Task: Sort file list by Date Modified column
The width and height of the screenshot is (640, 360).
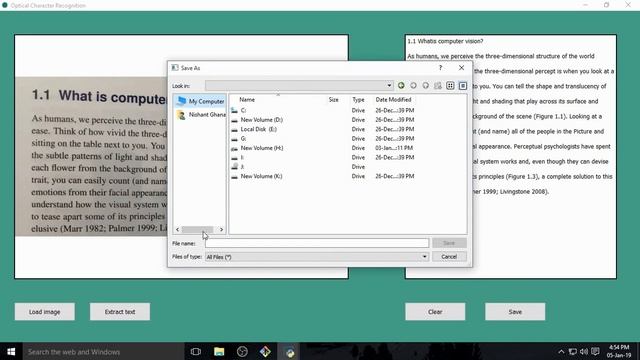Action: 393,100
